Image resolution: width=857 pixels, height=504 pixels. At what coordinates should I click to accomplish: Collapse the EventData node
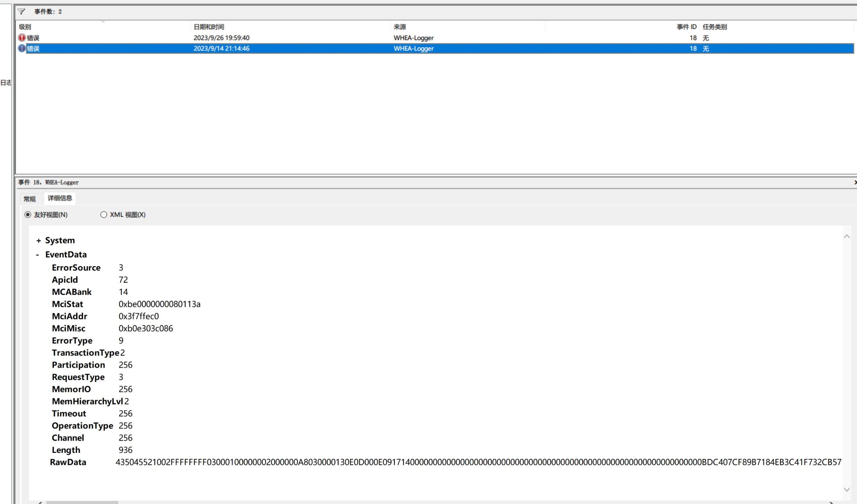(37, 255)
